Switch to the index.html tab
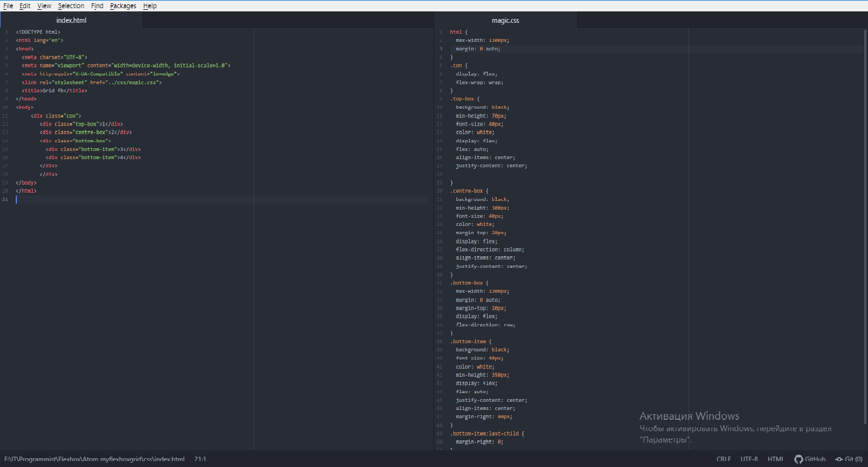 72,20
